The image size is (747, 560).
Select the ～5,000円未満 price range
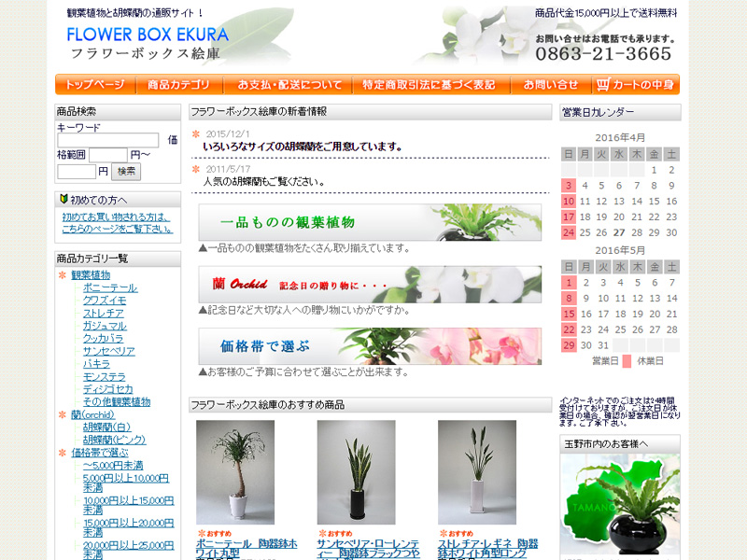pyautogui.click(x=113, y=465)
